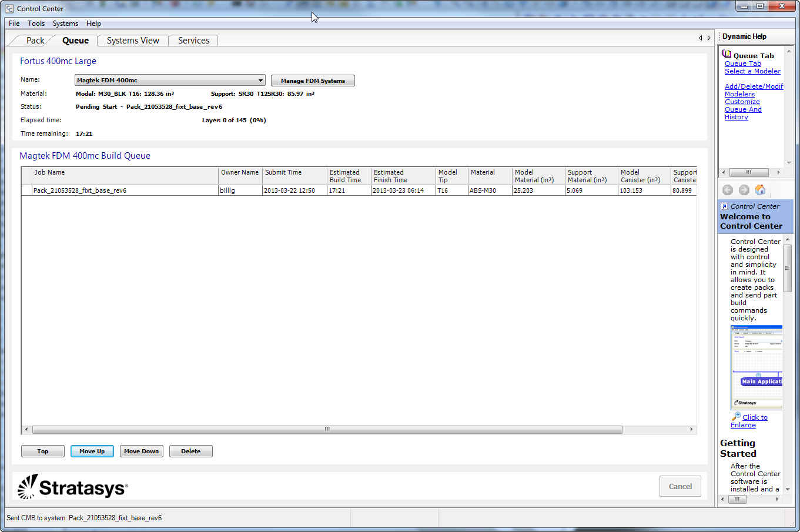Click the bottom help pane horizontal scrollbar
Viewport: 800px width, 532px height.
pyautogui.click(x=737, y=499)
